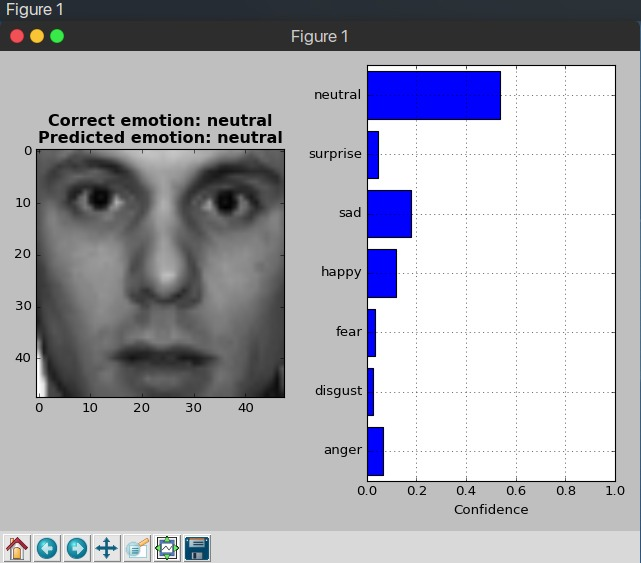Click the surprise confidence bar
The height and width of the screenshot is (563, 641).
[x=373, y=155]
